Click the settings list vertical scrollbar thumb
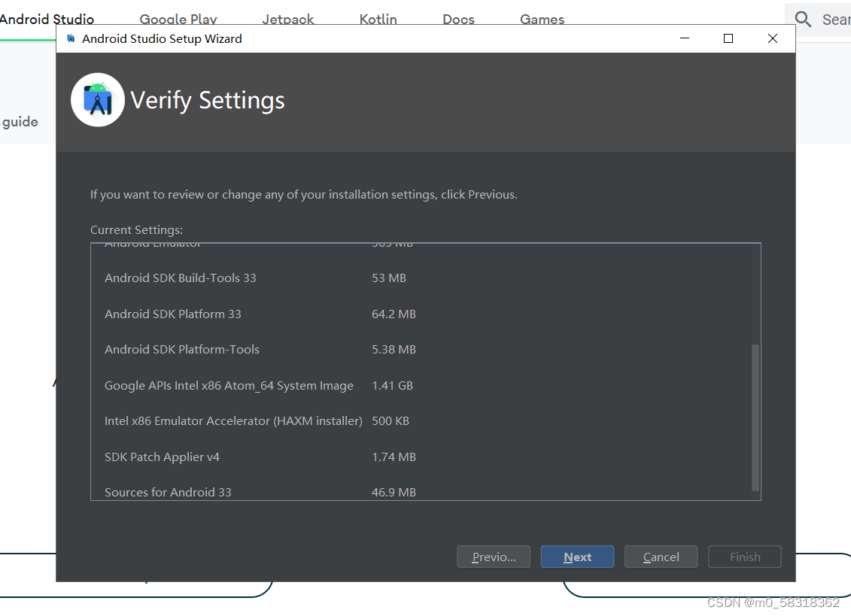851x616 pixels. (x=755, y=417)
